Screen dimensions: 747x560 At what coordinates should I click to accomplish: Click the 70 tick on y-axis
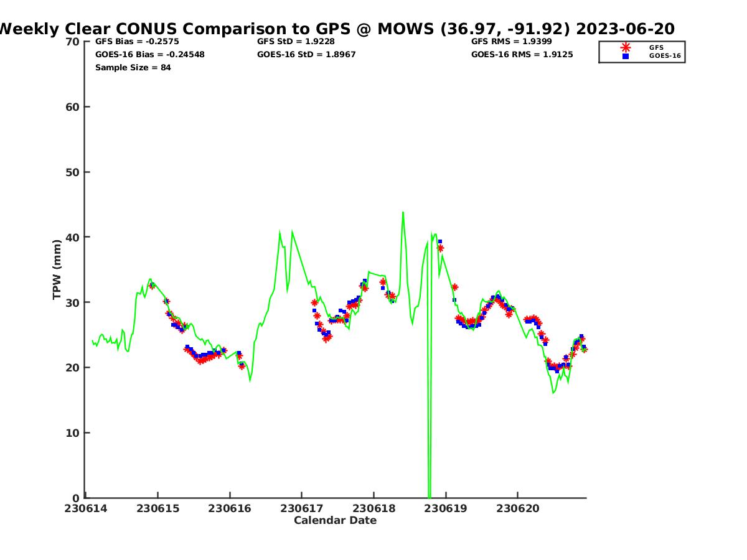pyautogui.click(x=72, y=42)
